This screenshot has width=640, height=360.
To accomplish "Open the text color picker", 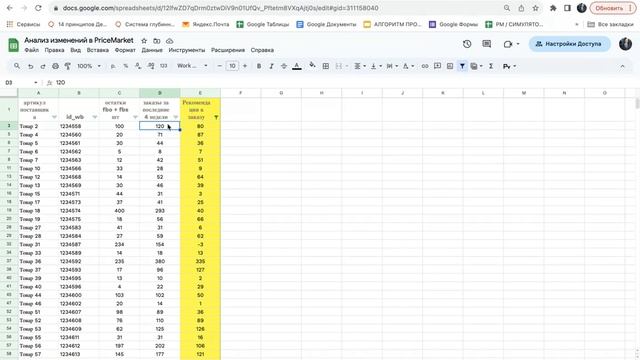I will tap(297, 66).
